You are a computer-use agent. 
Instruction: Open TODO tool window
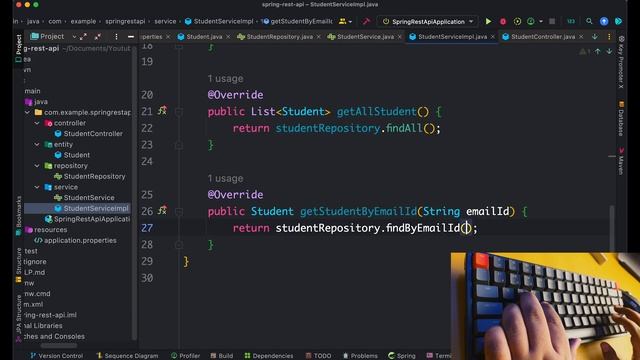(x=318, y=356)
